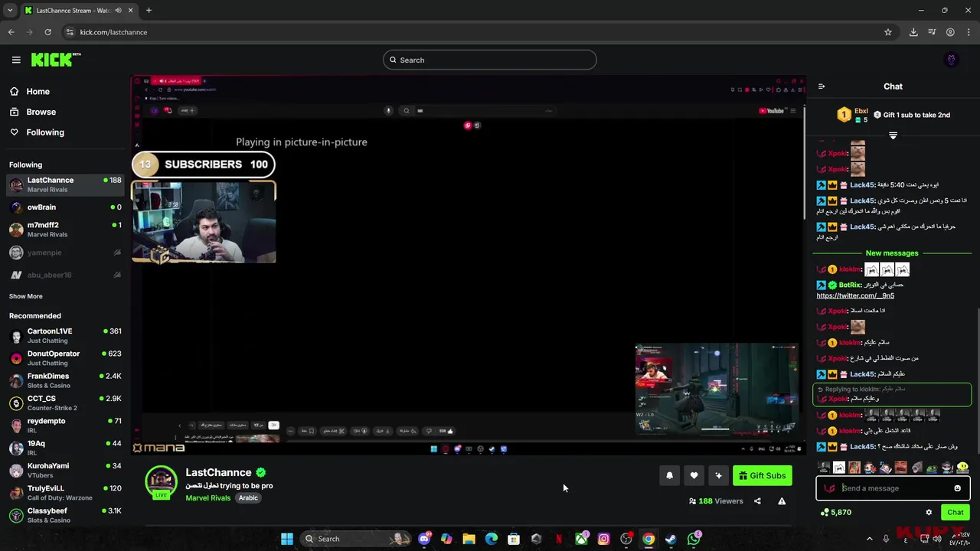The width and height of the screenshot is (980, 551).
Task: Follow LastChannce with the heart button
Action: 694,475
